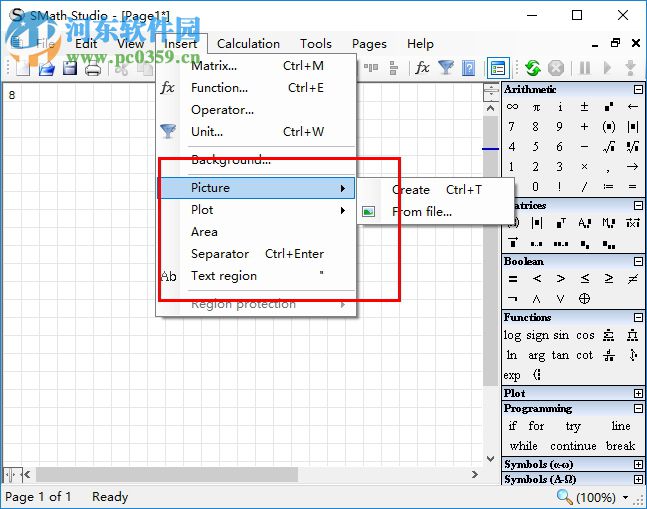The width and height of the screenshot is (647, 509).
Task: Insert the summation function icon
Action: (609, 335)
